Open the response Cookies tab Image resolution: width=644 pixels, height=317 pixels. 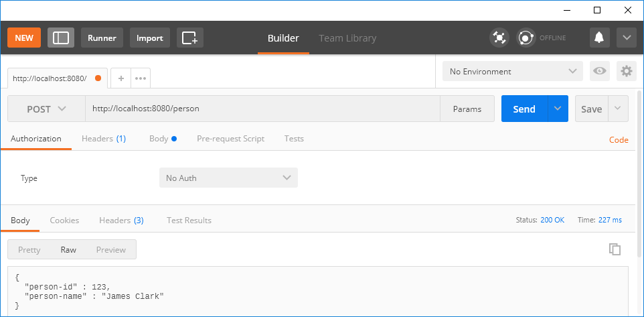pos(64,220)
